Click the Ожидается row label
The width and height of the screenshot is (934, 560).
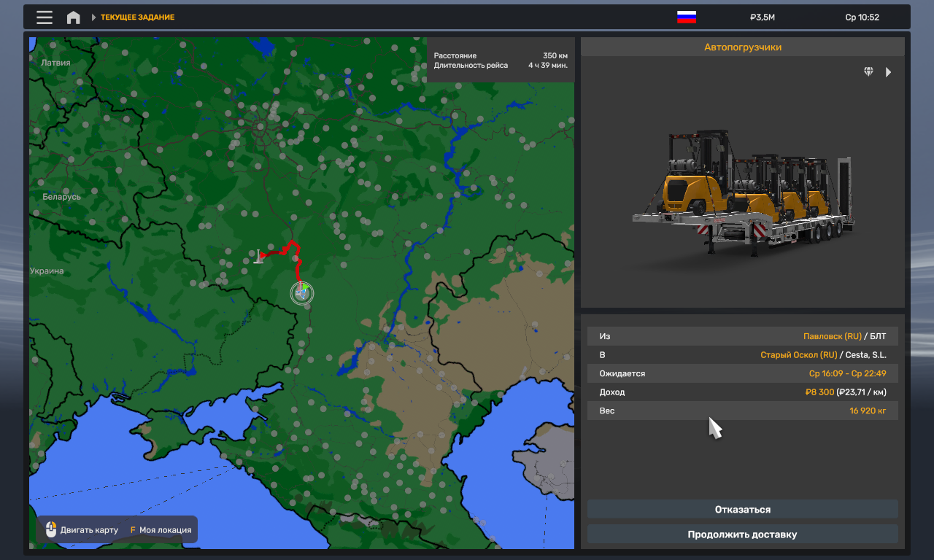click(622, 374)
